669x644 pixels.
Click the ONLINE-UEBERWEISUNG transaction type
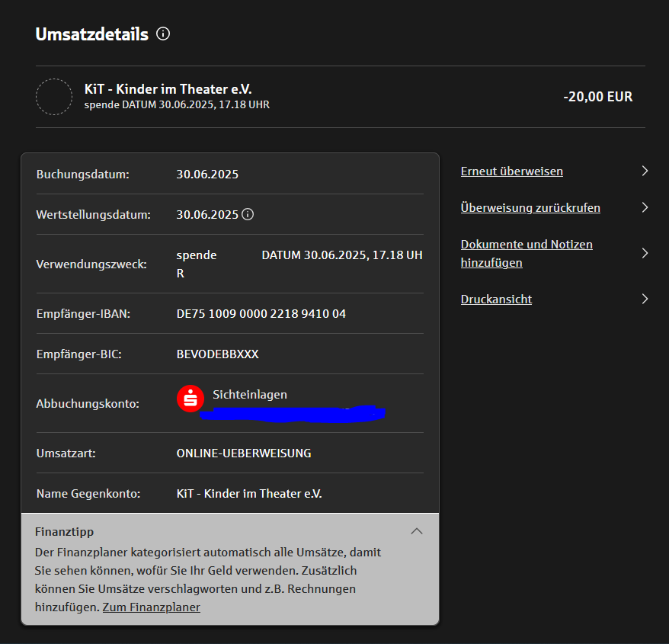[x=243, y=453]
